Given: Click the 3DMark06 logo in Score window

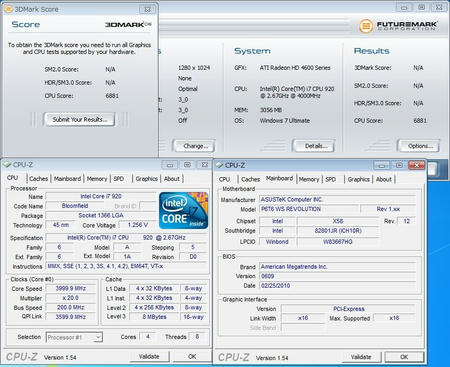Looking at the screenshot, I should [128, 24].
